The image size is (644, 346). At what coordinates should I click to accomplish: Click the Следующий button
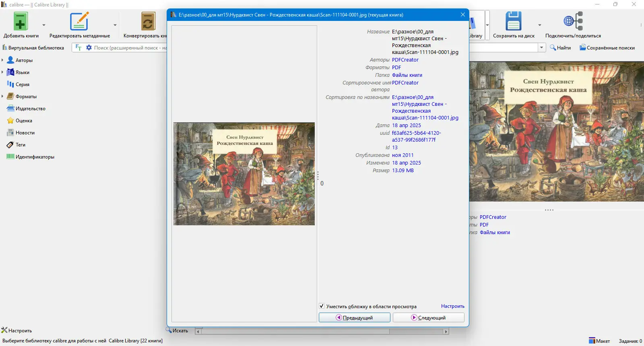428,317
